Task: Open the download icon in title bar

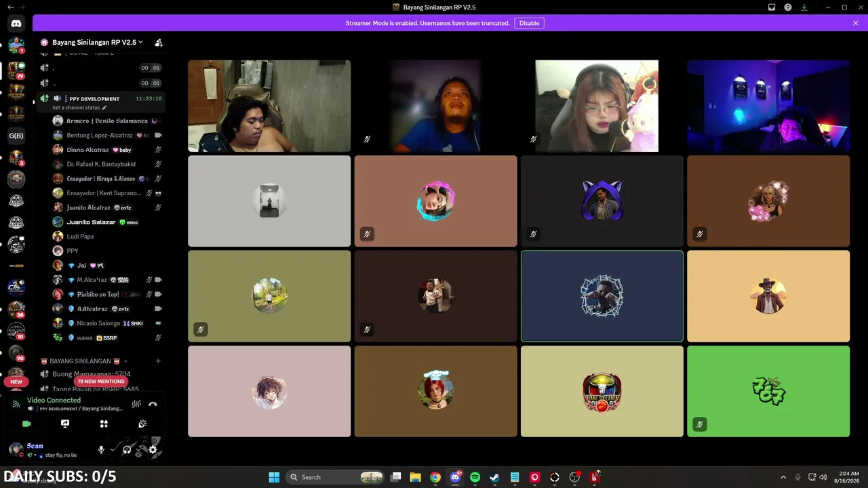Action: tap(804, 7)
